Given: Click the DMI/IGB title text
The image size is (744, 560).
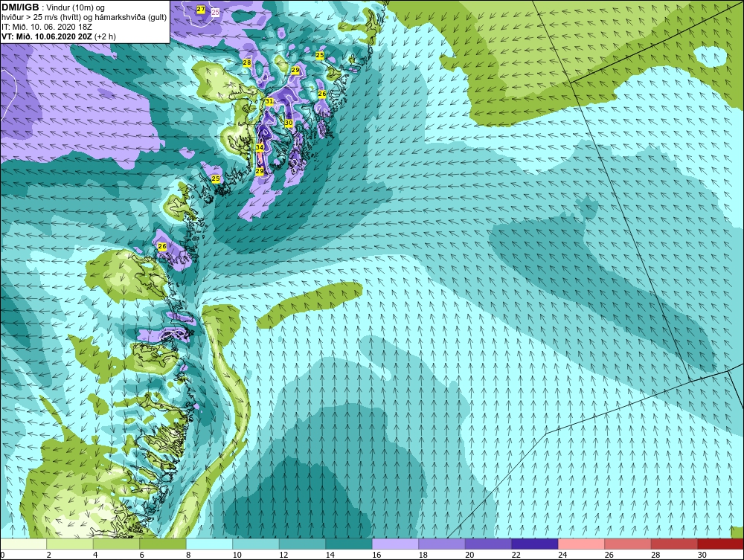Looking at the screenshot, I should click(x=20, y=7).
